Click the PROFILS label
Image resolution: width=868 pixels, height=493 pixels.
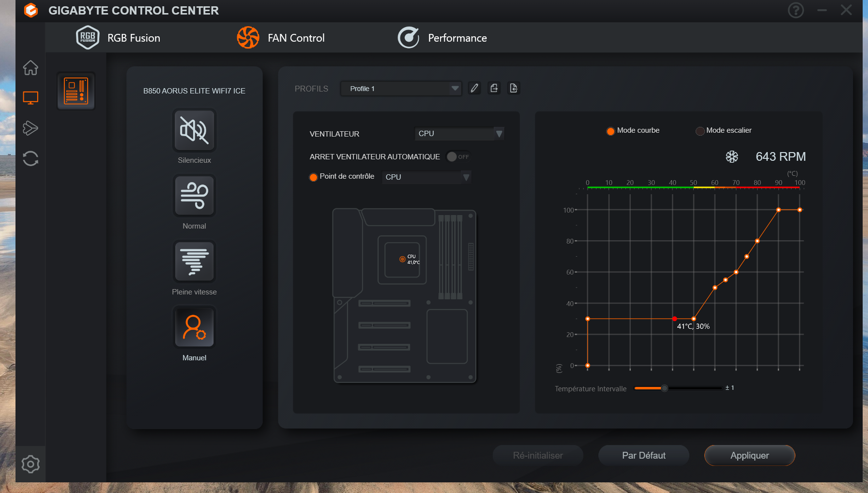click(x=311, y=89)
